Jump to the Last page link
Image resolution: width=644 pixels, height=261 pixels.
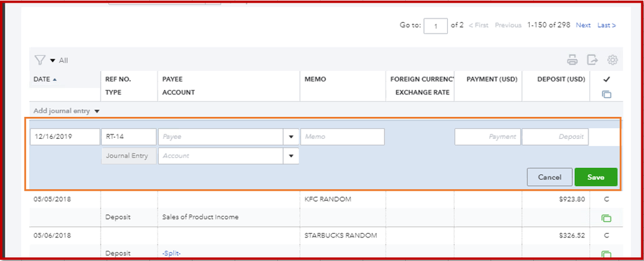point(606,25)
